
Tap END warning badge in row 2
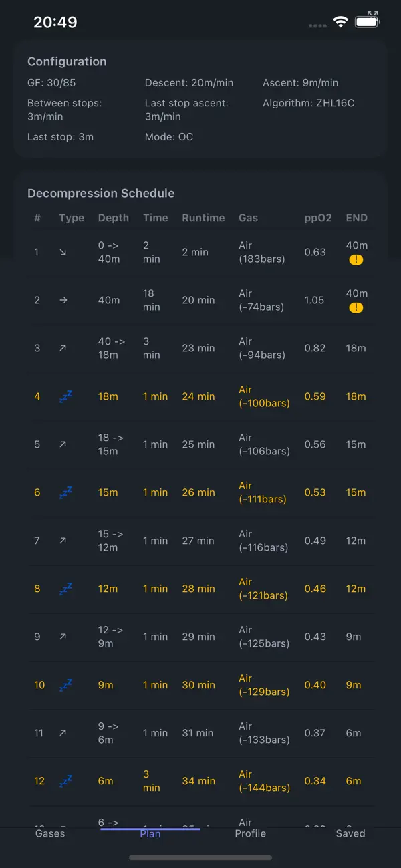[356, 308]
